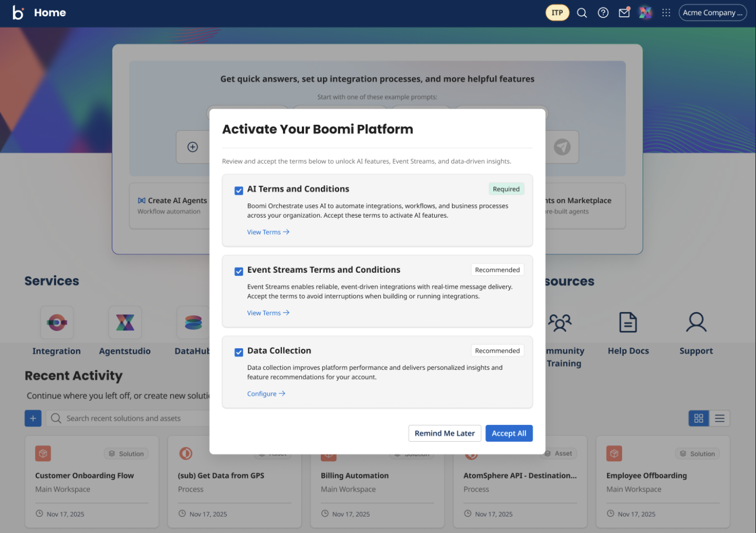Click Remind Me Later button
The height and width of the screenshot is (533, 756).
coord(445,433)
